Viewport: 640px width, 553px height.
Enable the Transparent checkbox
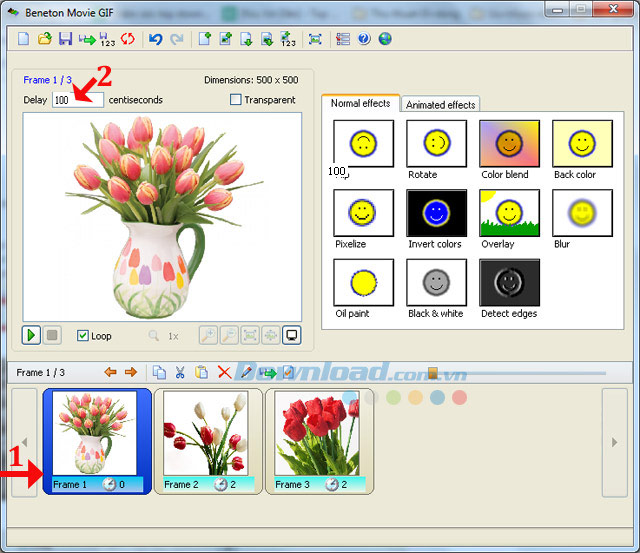pos(236,100)
